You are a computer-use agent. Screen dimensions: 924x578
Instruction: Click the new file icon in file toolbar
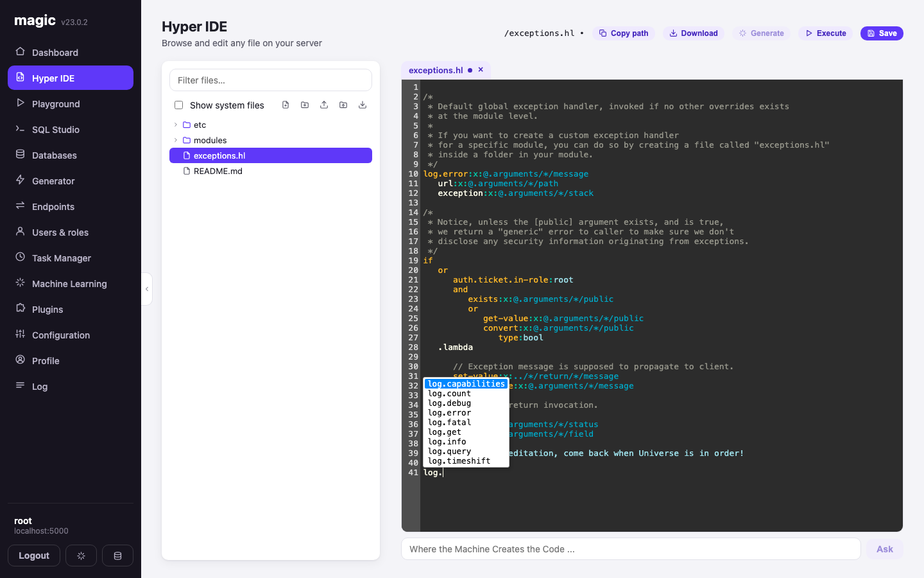point(286,105)
